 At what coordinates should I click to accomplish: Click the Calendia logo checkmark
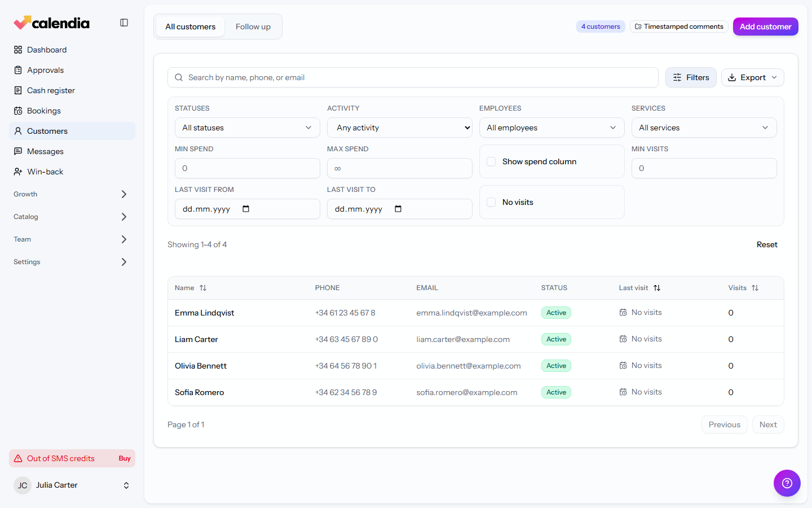(22, 23)
